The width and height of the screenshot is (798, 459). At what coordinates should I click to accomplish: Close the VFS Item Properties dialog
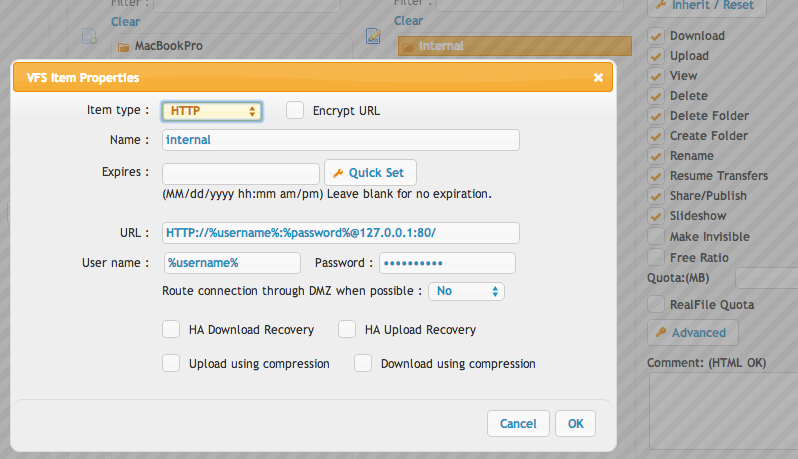(598, 77)
